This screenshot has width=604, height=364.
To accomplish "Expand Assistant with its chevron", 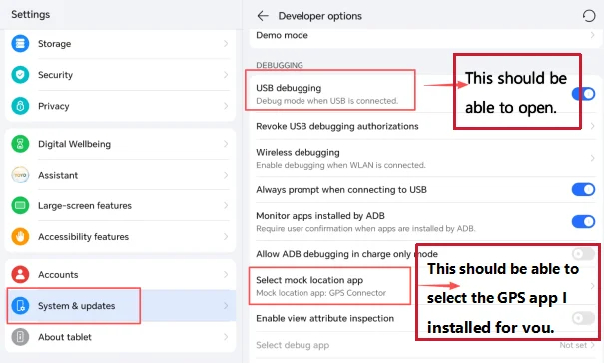I will pyautogui.click(x=226, y=175).
